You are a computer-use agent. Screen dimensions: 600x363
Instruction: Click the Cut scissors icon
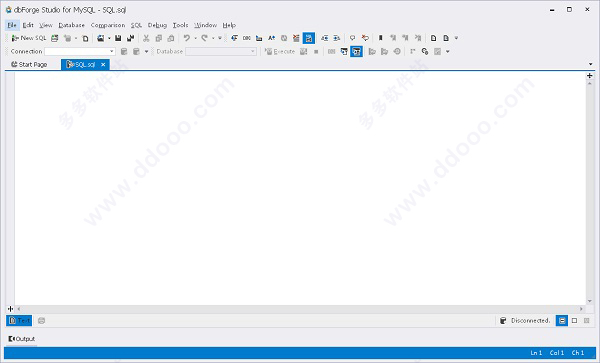point(146,38)
